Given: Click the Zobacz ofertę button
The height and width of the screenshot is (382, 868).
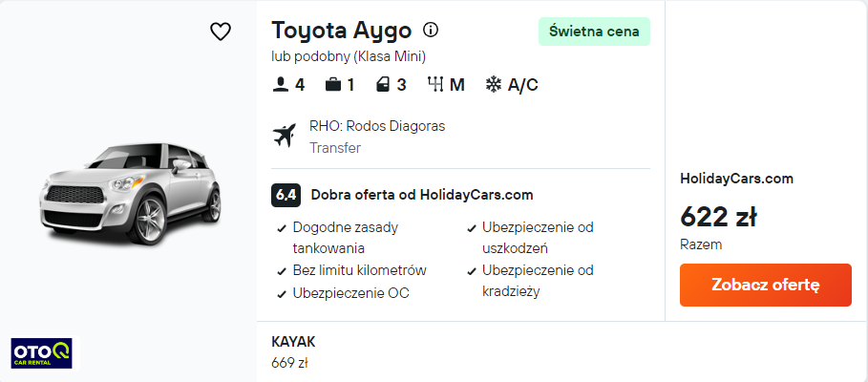Looking at the screenshot, I should [x=766, y=286].
